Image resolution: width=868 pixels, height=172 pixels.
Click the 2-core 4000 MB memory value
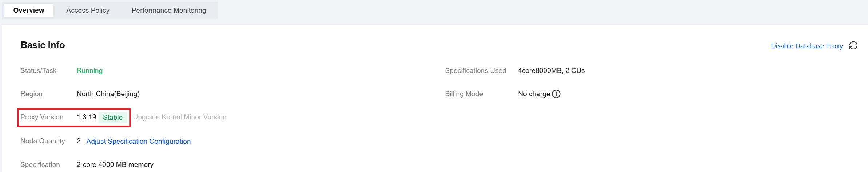[x=115, y=165]
